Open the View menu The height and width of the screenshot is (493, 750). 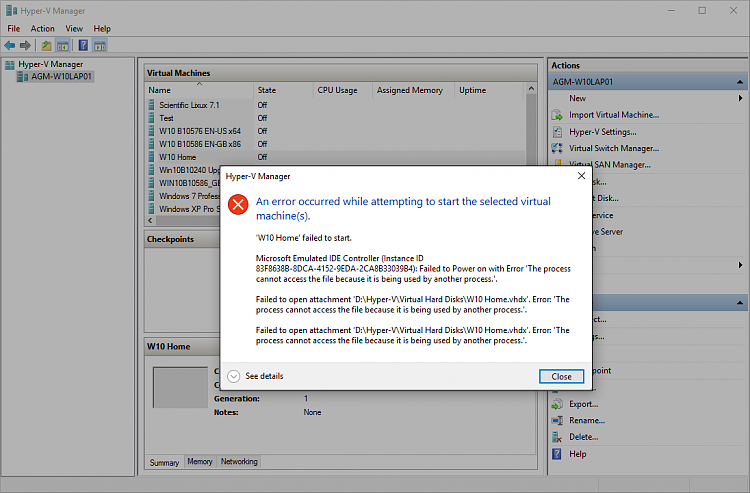[x=74, y=28]
